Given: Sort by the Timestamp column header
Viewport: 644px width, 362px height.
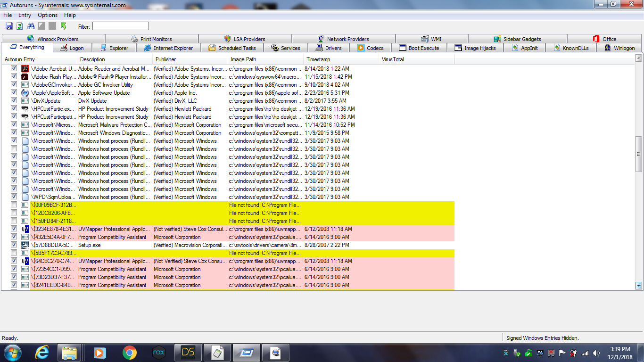Looking at the screenshot, I should pyautogui.click(x=341, y=59).
